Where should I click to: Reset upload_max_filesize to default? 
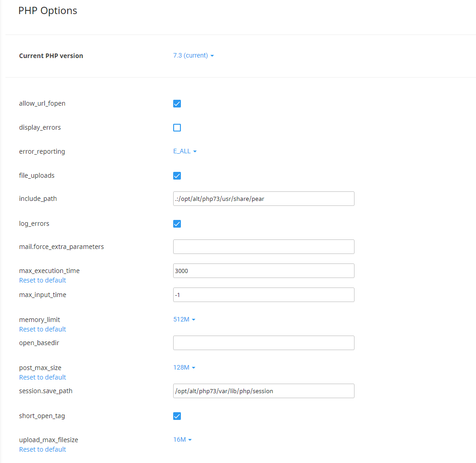(x=43, y=449)
